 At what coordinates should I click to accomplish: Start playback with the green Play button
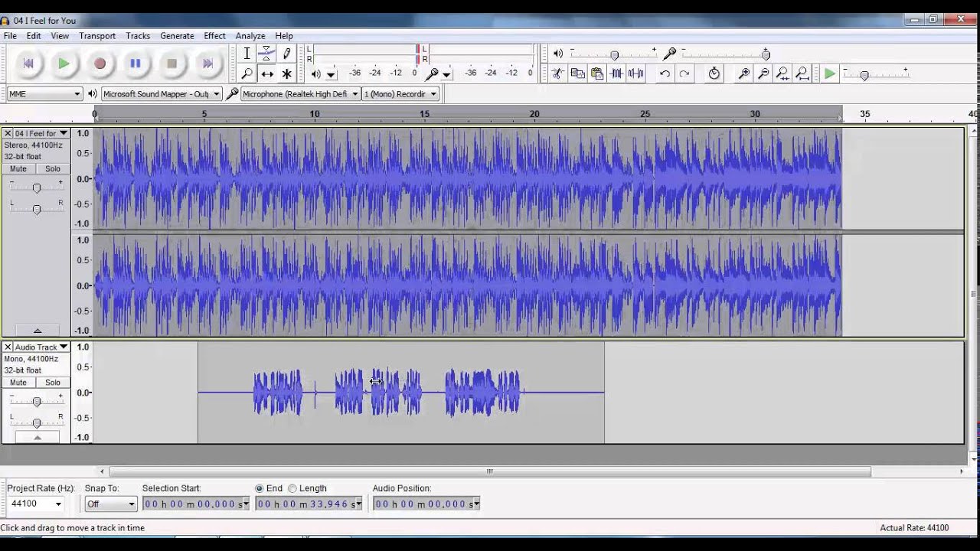[64, 64]
